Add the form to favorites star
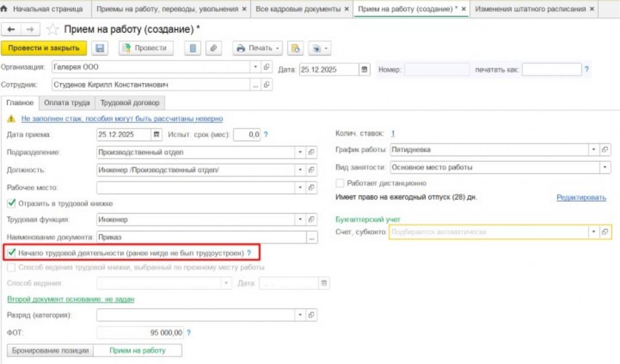620x364 pixels. click(52, 29)
